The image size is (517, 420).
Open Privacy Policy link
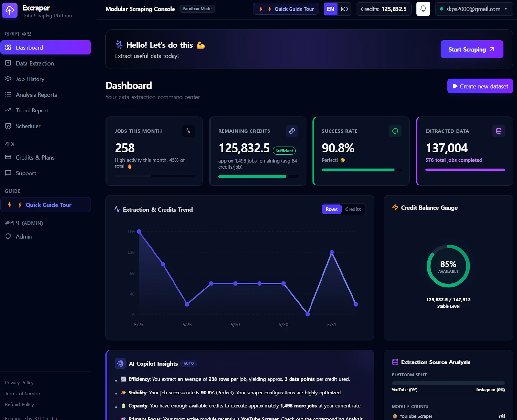point(19,382)
